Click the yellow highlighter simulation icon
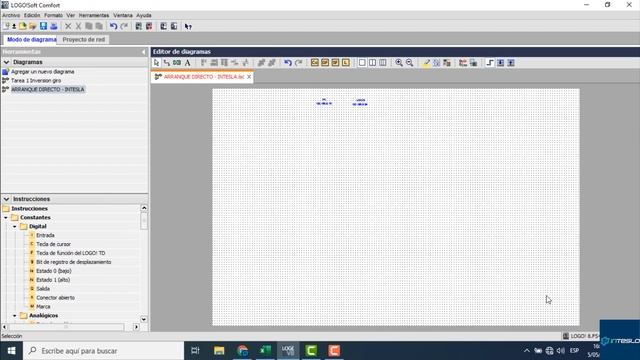 pyautogui.click(x=426, y=62)
